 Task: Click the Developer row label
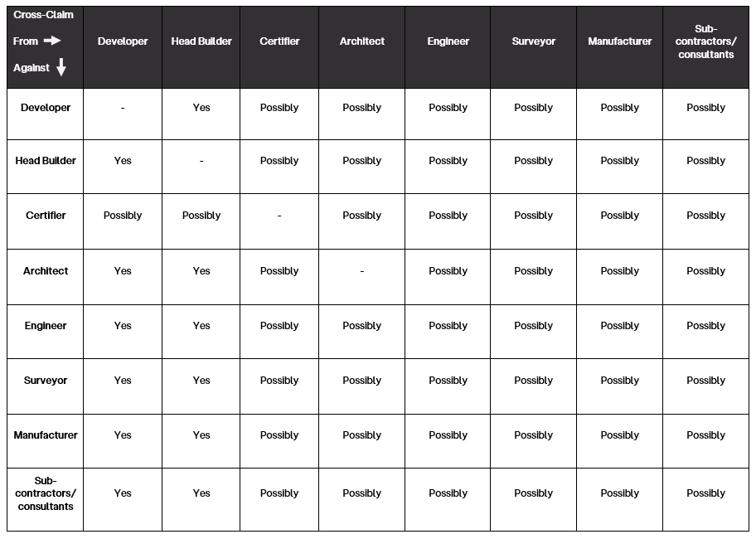click(46, 108)
